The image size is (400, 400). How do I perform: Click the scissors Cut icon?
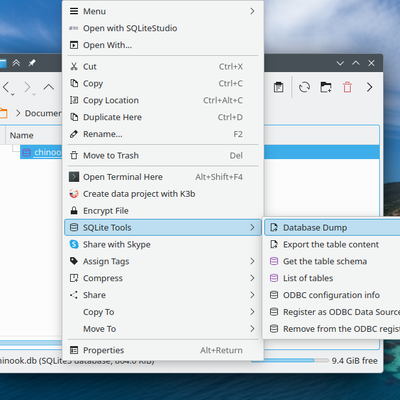74,67
